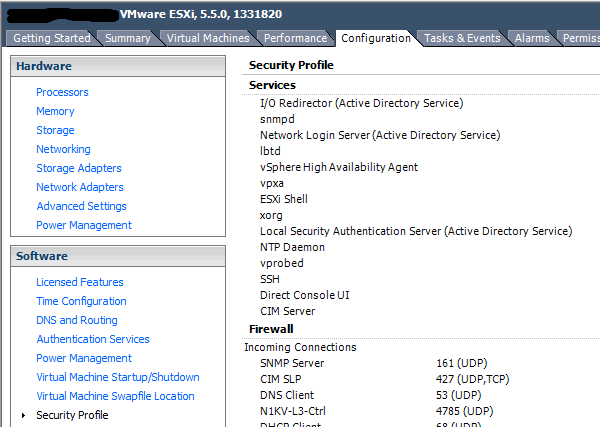
Task: Select the SSH service entry
Action: pyautogui.click(x=270, y=279)
